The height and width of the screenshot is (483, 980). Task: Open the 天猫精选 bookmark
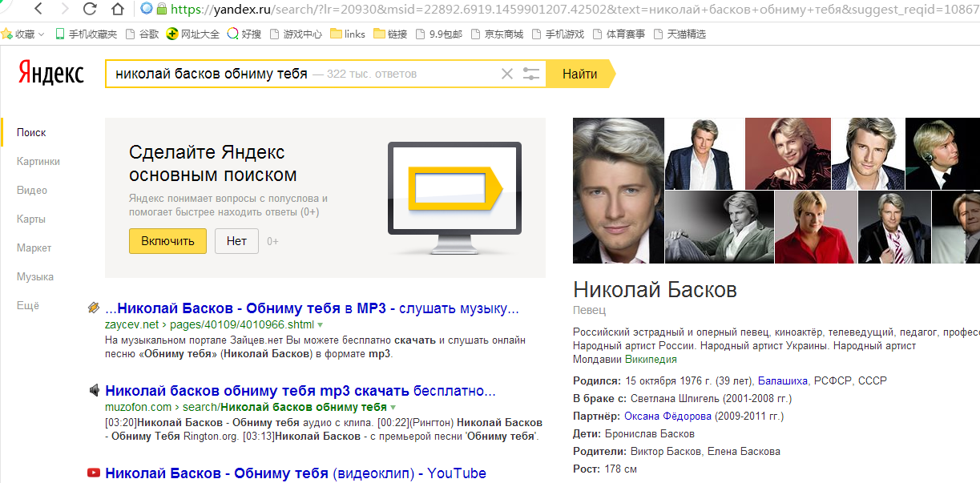(x=680, y=34)
